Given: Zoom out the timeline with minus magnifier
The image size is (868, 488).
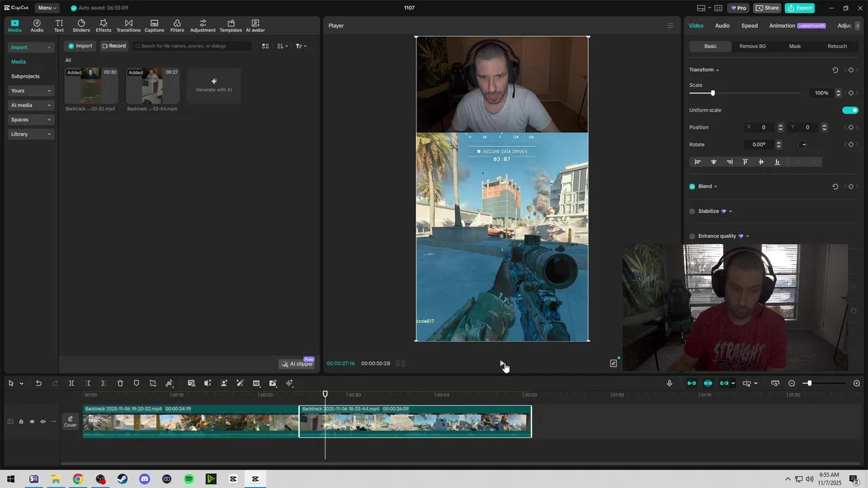Looking at the screenshot, I should pos(791,384).
